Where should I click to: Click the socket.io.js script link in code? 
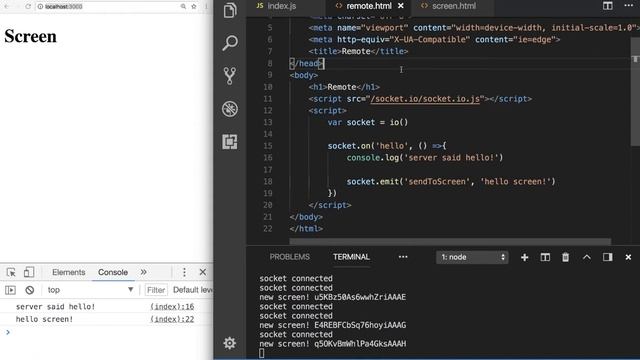tap(425, 99)
